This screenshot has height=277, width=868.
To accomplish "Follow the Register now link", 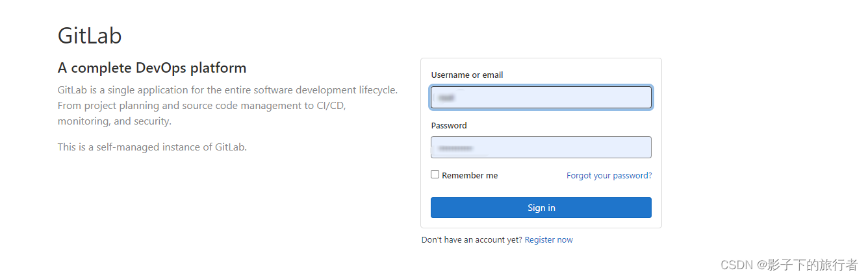I will (x=548, y=240).
